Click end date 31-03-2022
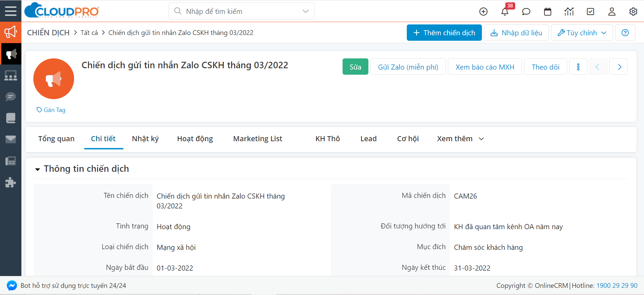The height and width of the screenshot is (295, 644). pos(472,268)
